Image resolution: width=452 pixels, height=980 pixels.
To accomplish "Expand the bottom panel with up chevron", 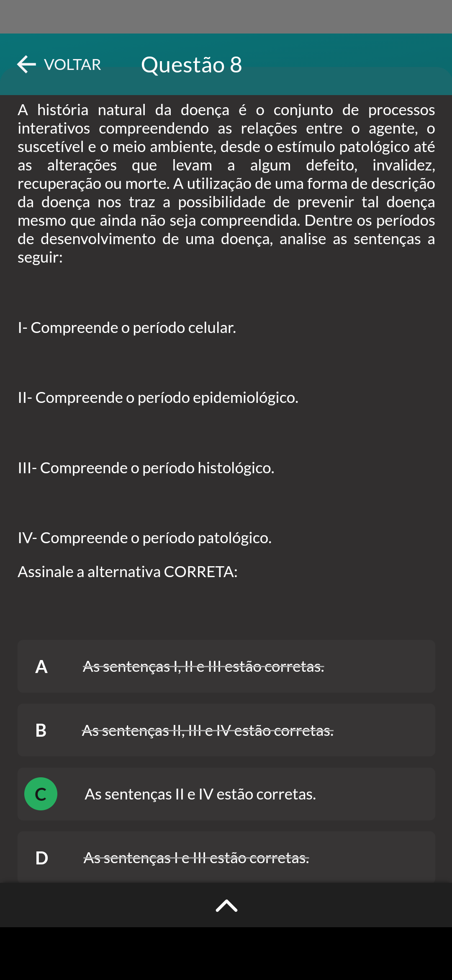I will (226, 906).
